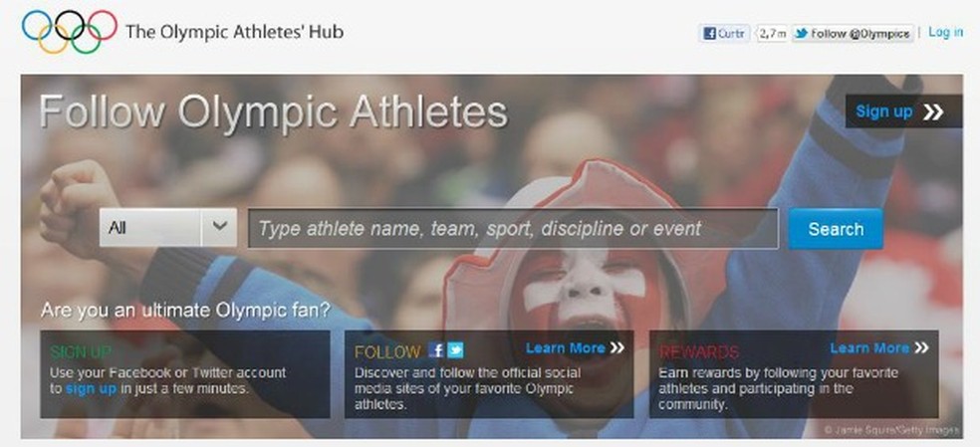Click arrows next to REWARDS Learn More
The image size is (980, 447).
(x=921, y=347)
